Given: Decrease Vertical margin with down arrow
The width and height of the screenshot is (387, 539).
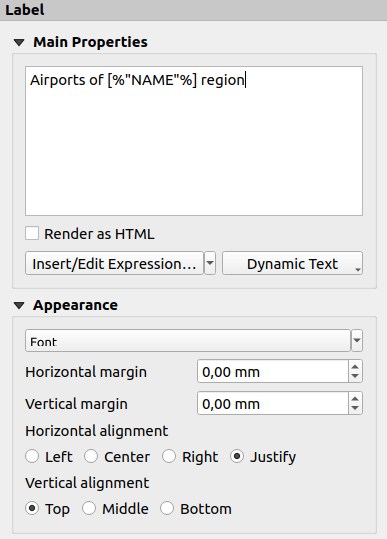Looking at the screenshot, I should coord(355,409).
